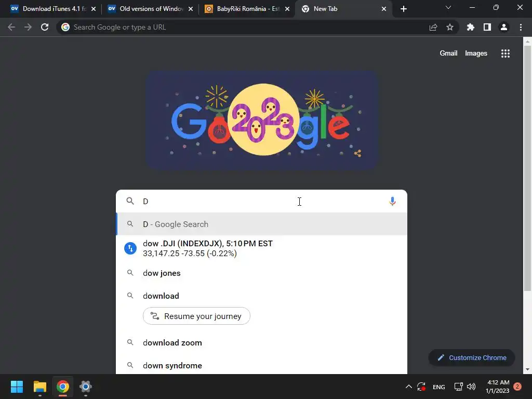Click the scrollbar down arrow
This screenshot has width=532, height=399.
coord(527,369)
